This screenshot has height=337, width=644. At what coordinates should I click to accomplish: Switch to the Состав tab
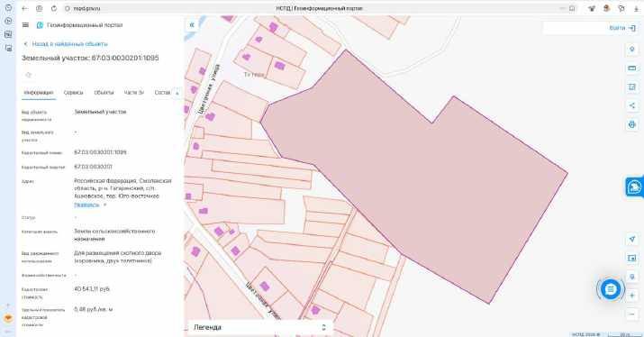coord(162,93)
